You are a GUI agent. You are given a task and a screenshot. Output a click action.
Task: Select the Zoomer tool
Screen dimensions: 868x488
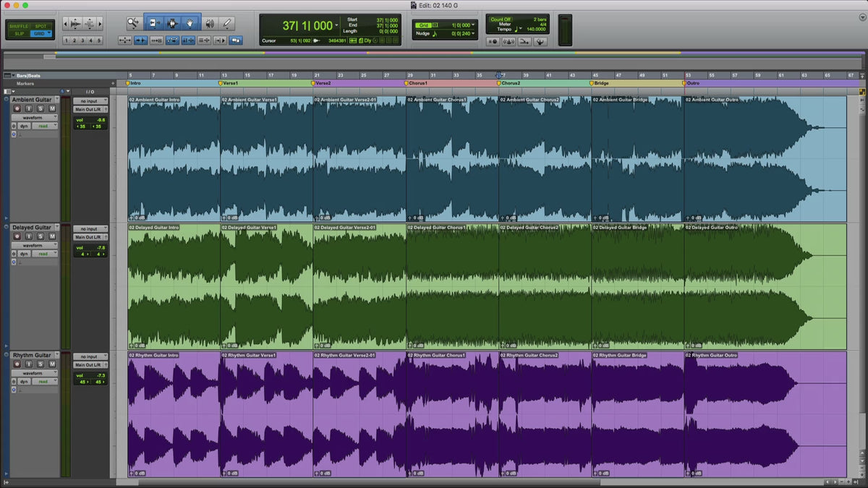point(133,23)
